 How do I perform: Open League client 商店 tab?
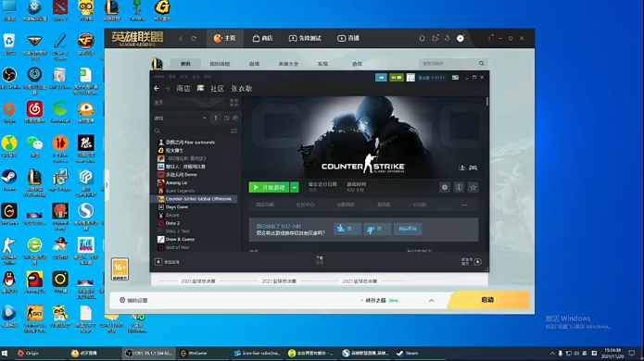click(x=262, y=38)
